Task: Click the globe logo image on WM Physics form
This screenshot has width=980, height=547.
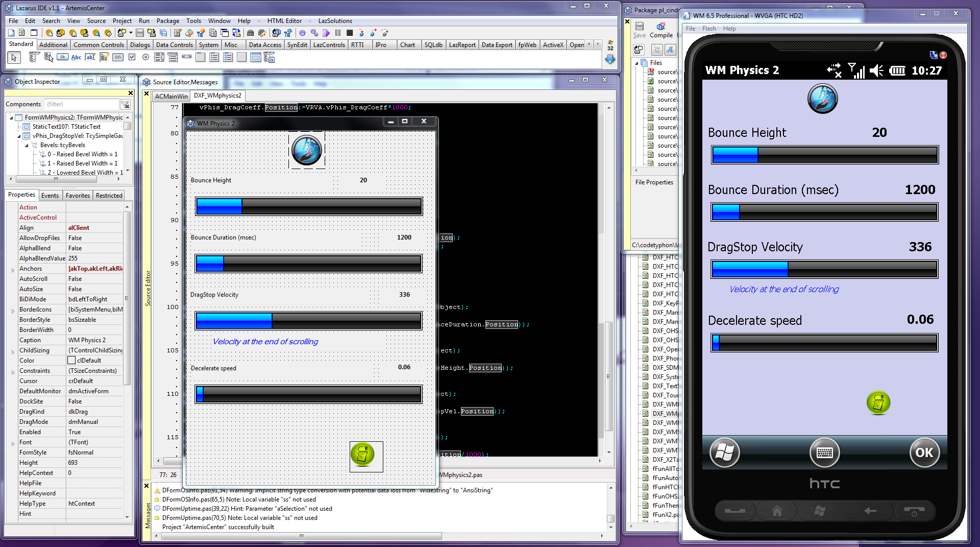Action: 306,150
